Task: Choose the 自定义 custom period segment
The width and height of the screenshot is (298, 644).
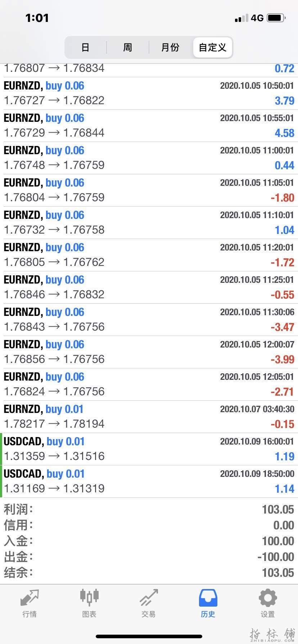Action: coord(212,47)
